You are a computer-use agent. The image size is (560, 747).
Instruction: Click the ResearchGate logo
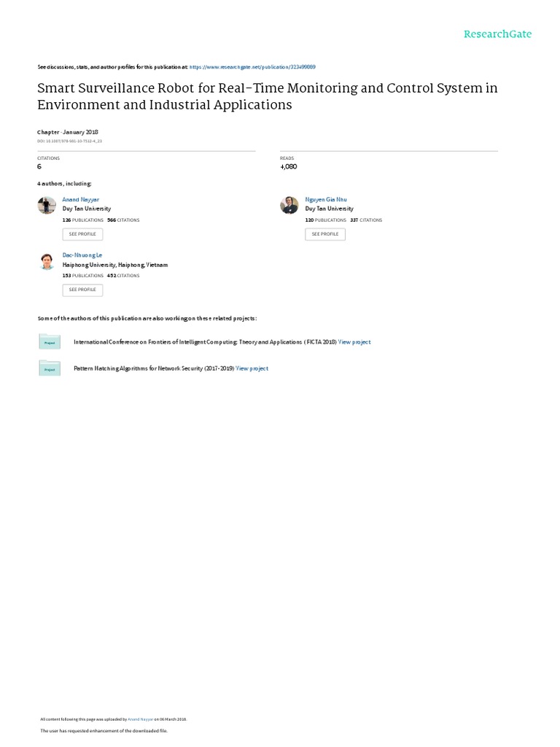click(x=498, y=34)
